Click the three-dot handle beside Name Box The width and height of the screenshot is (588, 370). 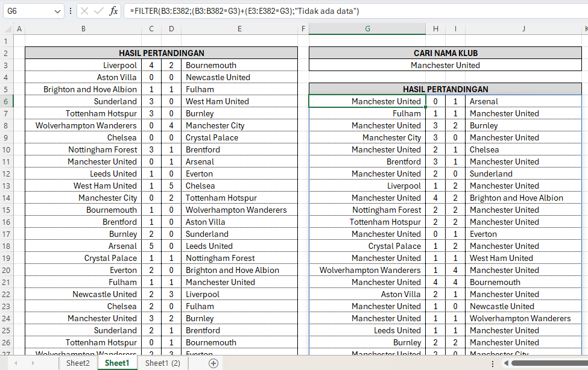70,11
